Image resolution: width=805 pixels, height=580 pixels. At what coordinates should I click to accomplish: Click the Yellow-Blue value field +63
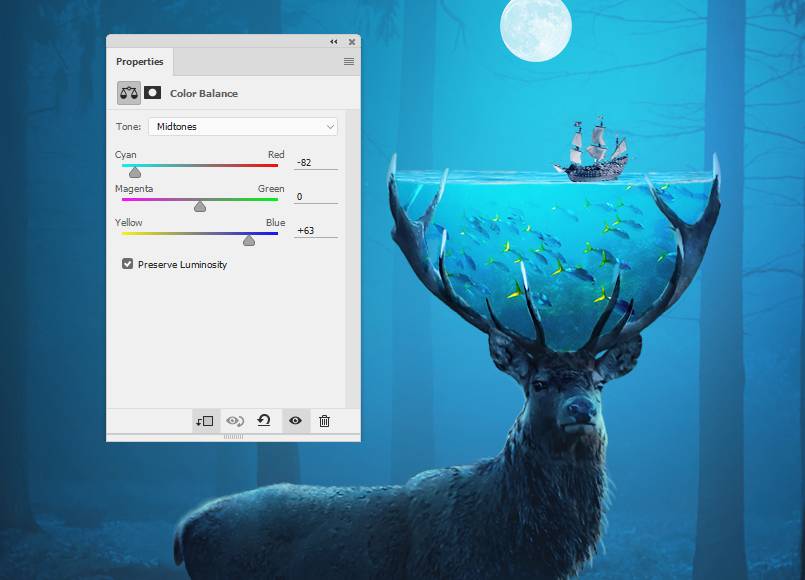[x=316, y=230]
